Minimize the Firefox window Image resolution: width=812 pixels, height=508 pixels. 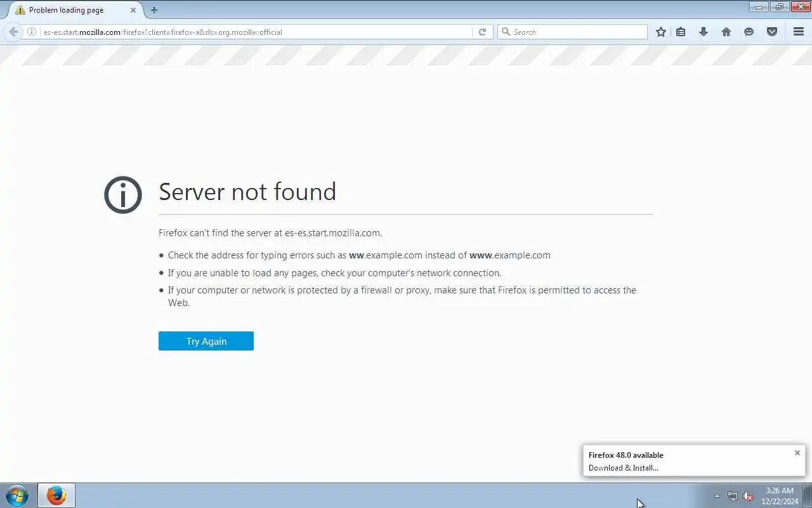click(759, 7)
